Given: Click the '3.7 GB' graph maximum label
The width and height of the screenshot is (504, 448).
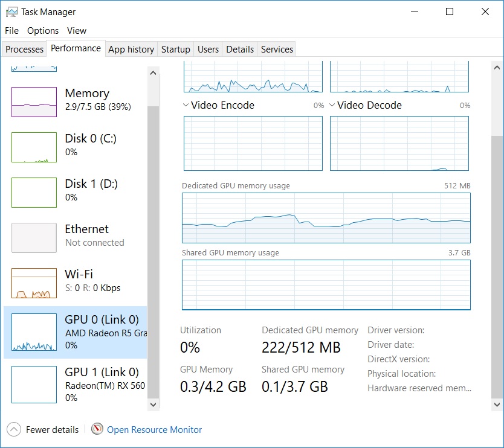Looking at the screenshot, I should click(459, 253).
